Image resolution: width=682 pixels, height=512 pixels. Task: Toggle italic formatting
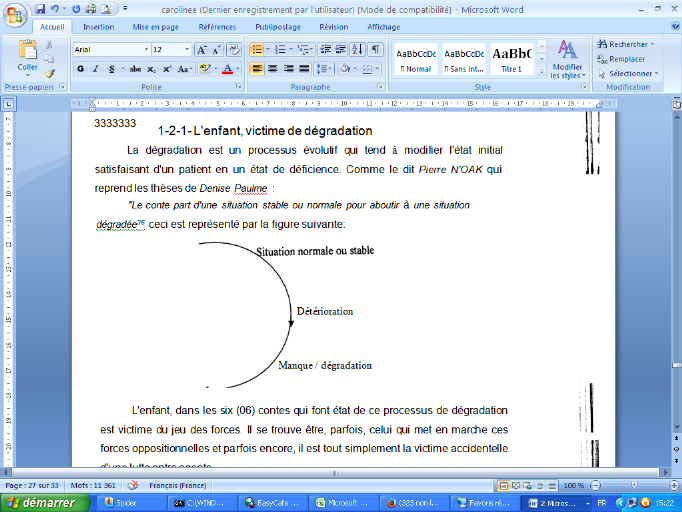(x=95, y=69)
